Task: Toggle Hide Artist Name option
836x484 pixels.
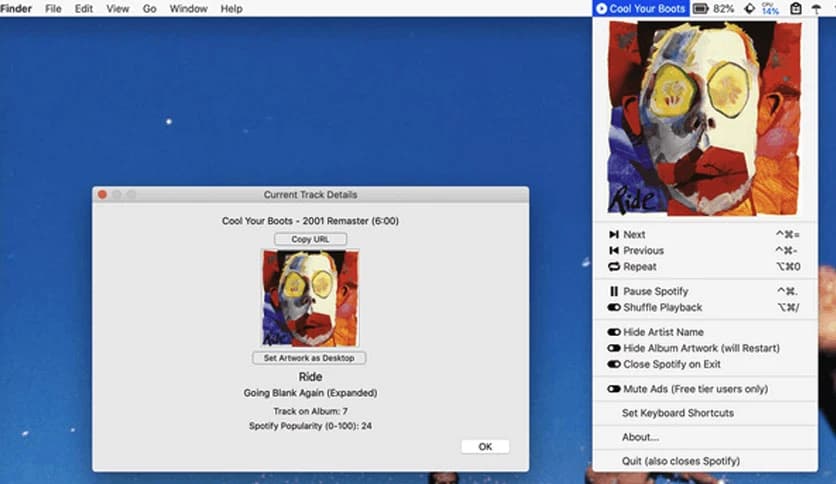Action: 614,332
